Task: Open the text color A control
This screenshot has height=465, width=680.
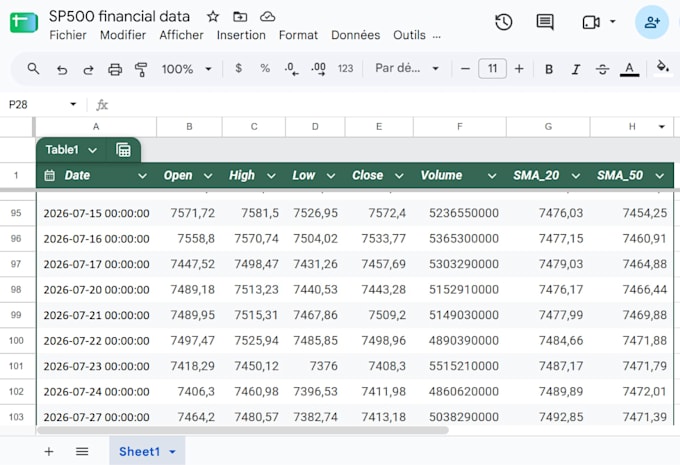Action: coord(629,69)
